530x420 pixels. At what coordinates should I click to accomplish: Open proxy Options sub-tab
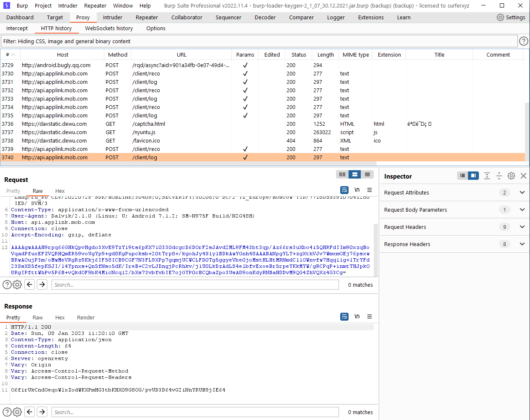pos(156,28)
